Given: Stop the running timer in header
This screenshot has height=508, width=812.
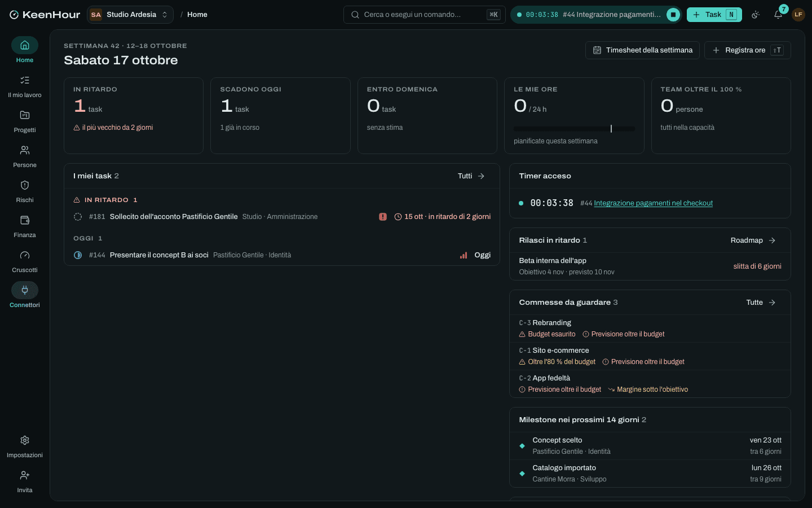Looking at the screenshot, I should point(673,15).
